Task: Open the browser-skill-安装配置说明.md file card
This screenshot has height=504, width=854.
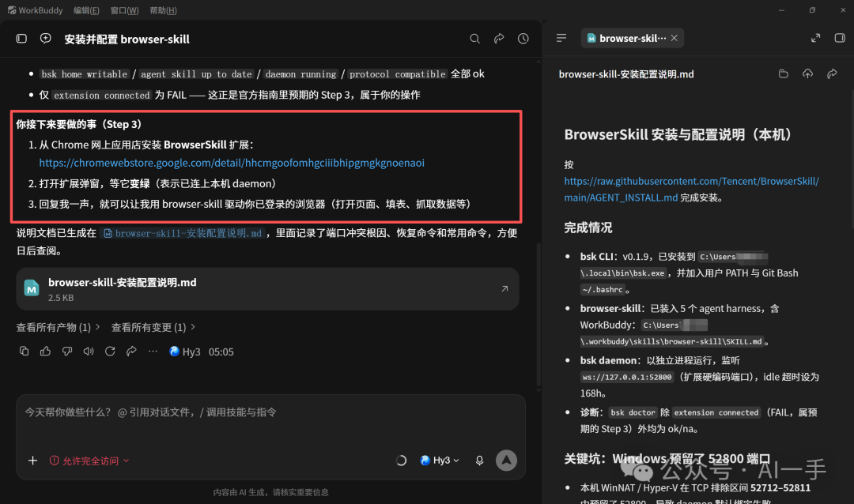Action: pyautogui.click(x=267, y=289)
